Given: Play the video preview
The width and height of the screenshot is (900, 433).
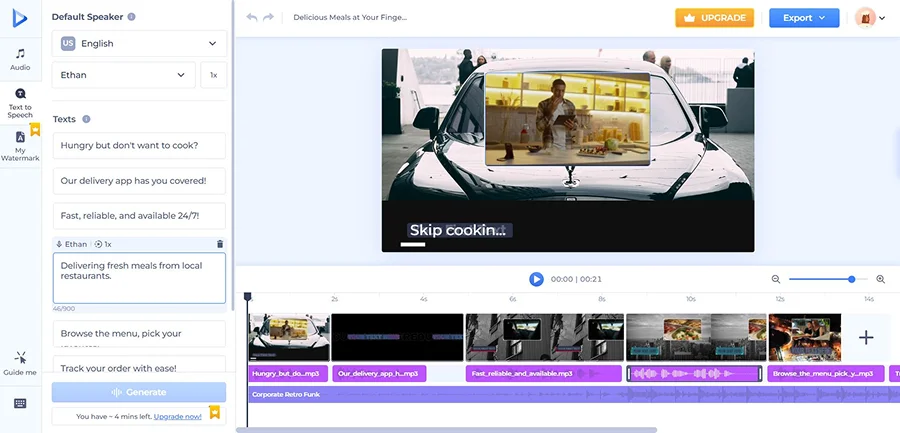Looking at the screenshot, I should (x=536, y=279).
